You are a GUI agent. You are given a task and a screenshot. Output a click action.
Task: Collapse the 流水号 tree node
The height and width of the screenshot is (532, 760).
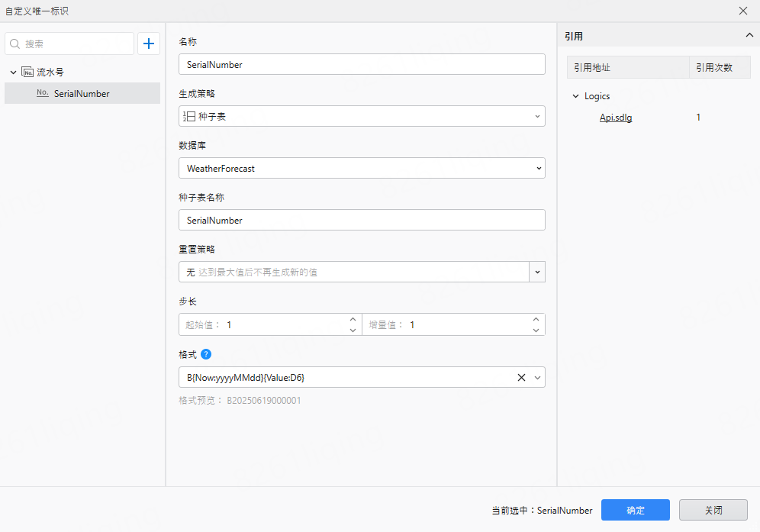(x=14, y=73)
